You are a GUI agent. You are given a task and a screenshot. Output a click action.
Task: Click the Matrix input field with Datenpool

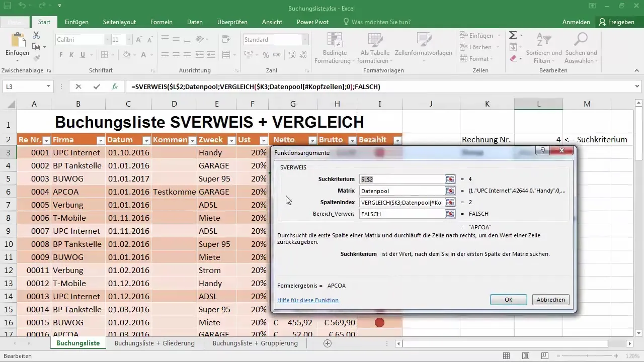[401, 191]
